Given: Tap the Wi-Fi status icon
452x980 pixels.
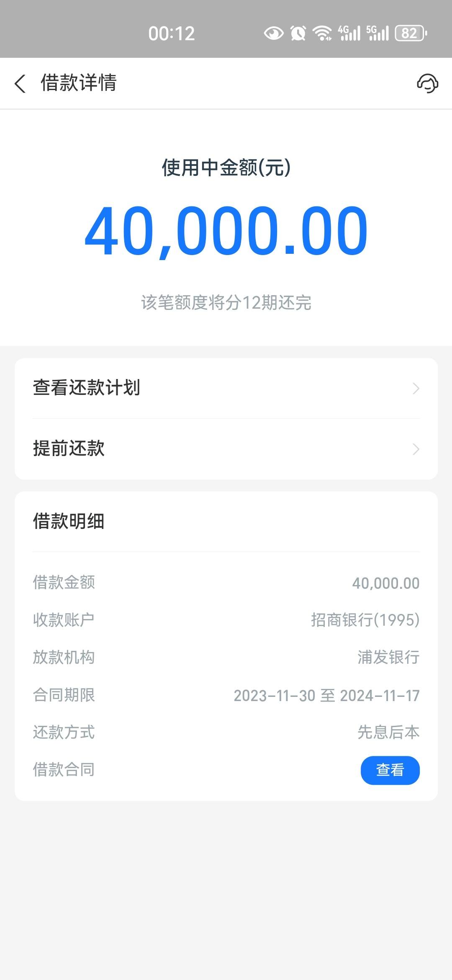Looking at the screenshot, I should (x=322, y=33).
